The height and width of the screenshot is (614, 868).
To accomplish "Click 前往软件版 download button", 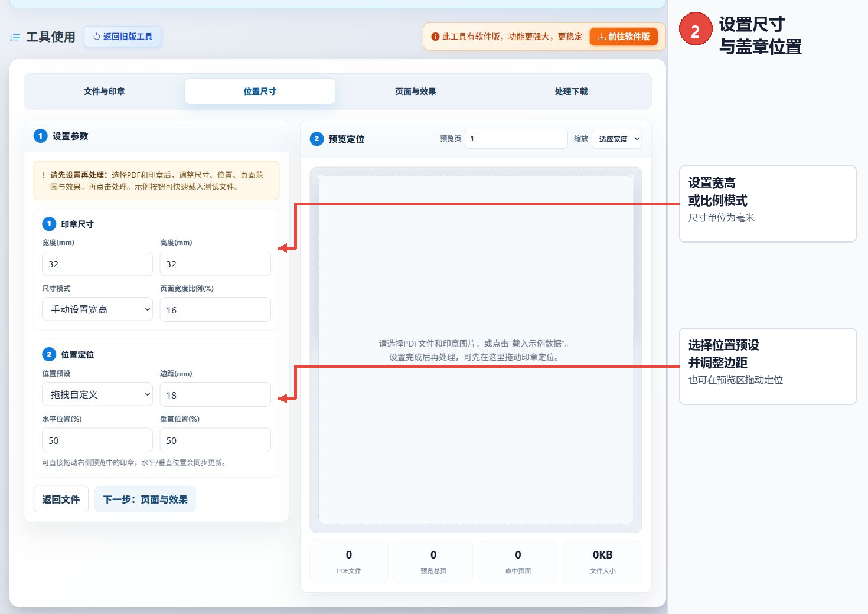I will pyautogui.click(x=624, y=37).
